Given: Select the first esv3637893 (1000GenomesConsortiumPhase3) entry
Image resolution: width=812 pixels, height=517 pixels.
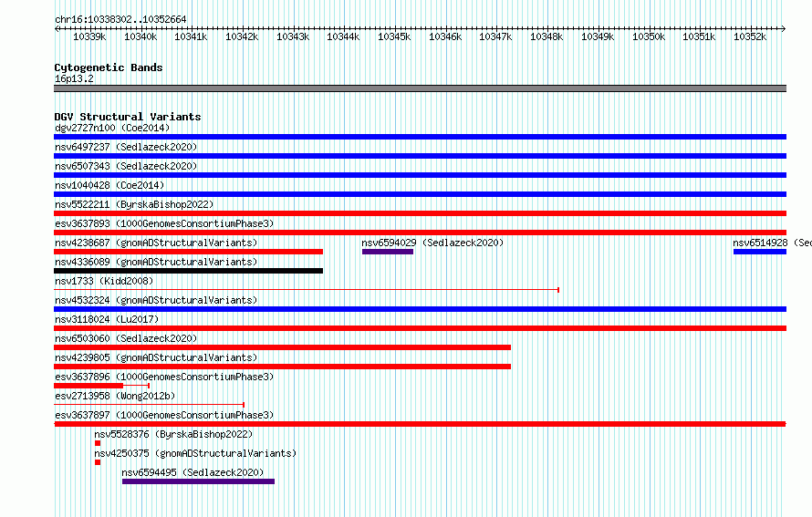Looking at the screenshot, I should click(164, 223).
